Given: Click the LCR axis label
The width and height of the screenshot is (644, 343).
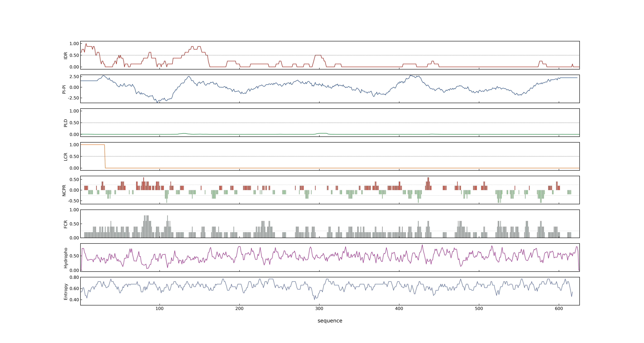Looking at the screenshot, I should click(66, 157).
